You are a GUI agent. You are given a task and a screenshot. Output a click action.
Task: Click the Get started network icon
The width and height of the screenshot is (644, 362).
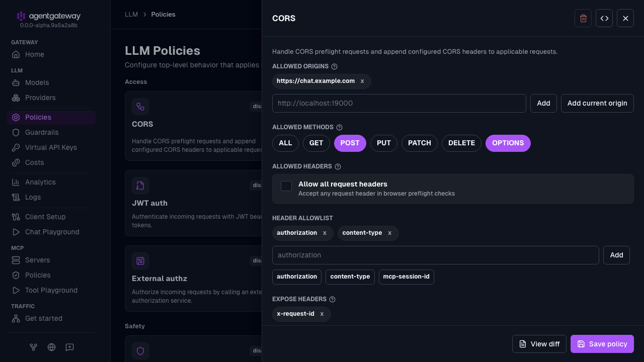[x=16, y=318]
